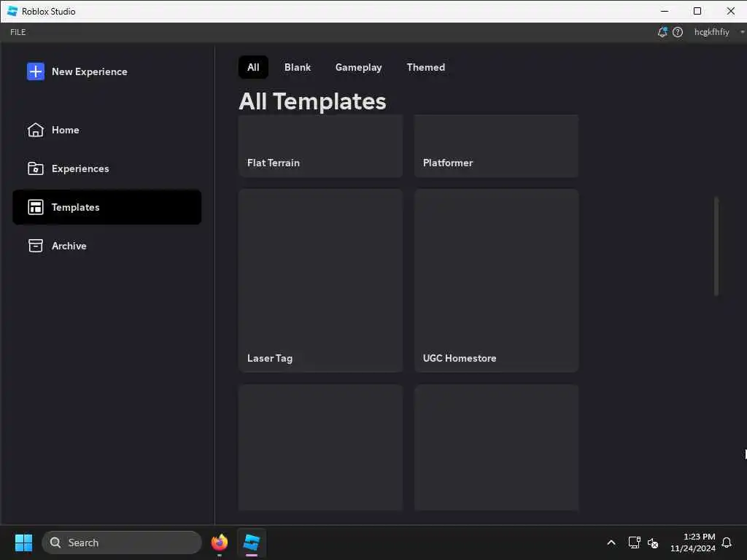Viewport: 747px width, 560px height.
Task: Expand the hcgkfhfiy account dropdown
Action: point(742,32)
